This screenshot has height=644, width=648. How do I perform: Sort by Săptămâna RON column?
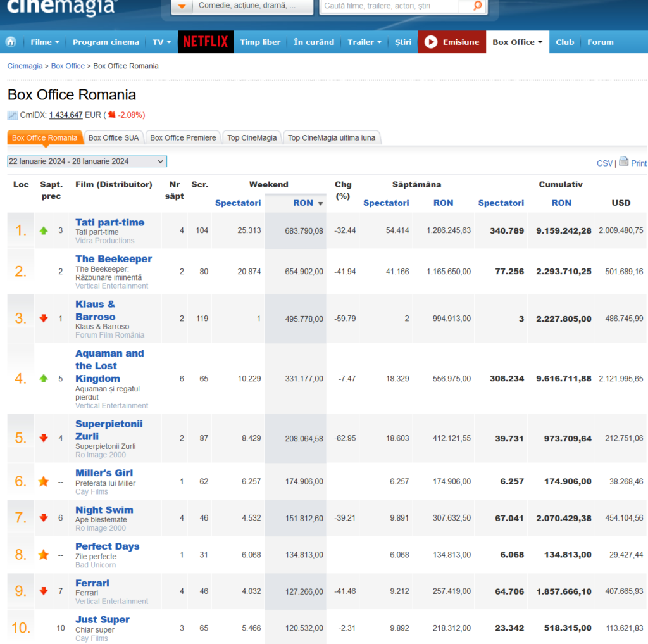pos(443,203)
